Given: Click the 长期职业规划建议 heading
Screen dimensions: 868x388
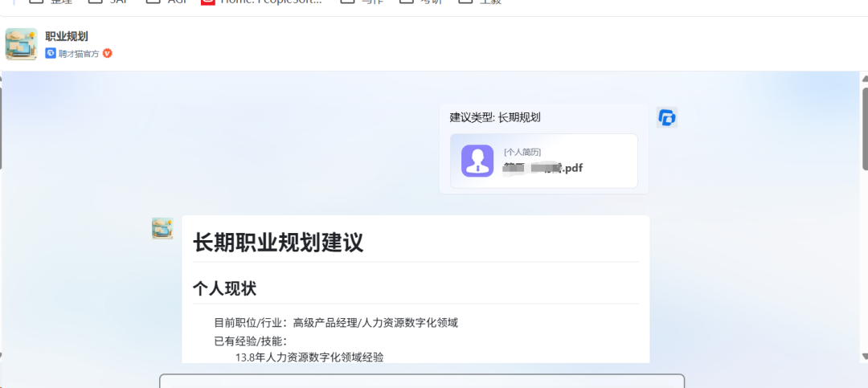Looking at the screenshot, I should [278, 243].
